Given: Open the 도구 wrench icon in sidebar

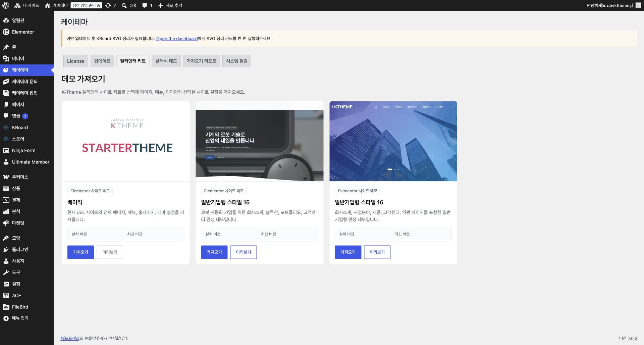Looking at the screenshot, I should (x=6, y=273).
